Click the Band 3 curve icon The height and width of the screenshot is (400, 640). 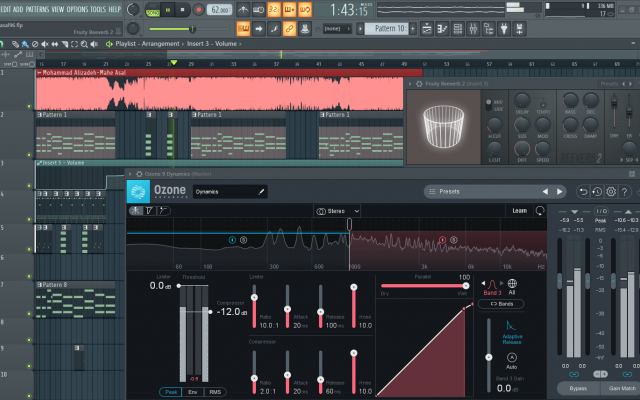[x=492, y=284]
